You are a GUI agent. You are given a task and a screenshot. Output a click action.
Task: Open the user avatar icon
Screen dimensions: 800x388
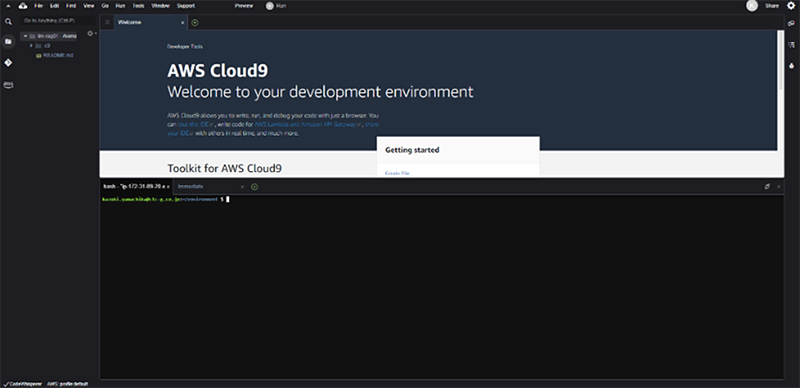coord(752,6)
